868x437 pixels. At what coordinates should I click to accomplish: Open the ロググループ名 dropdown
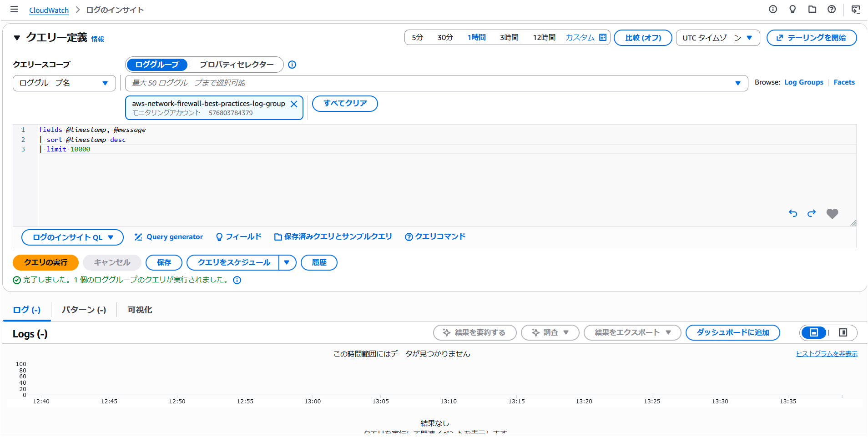tap(64, 83)
